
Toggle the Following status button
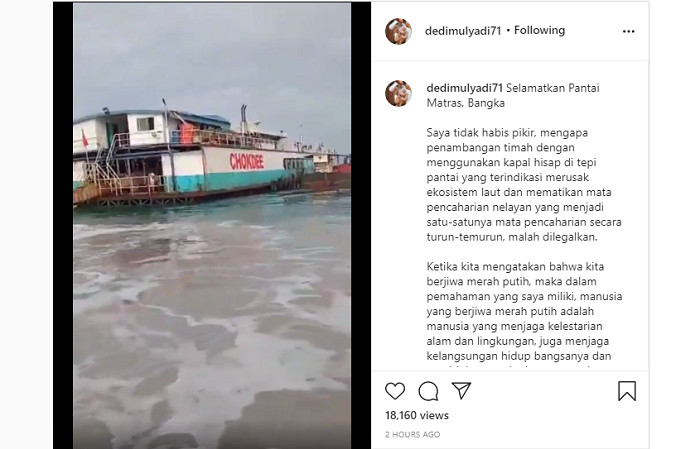(x=539, y=30)
